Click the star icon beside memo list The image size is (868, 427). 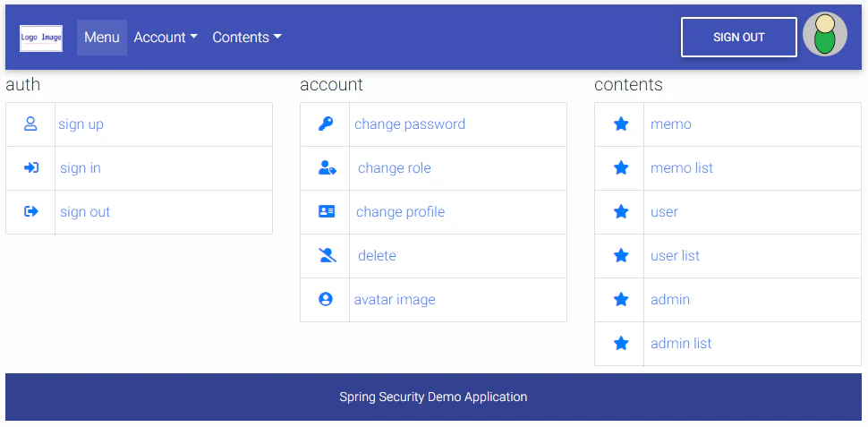coord(621,167)
